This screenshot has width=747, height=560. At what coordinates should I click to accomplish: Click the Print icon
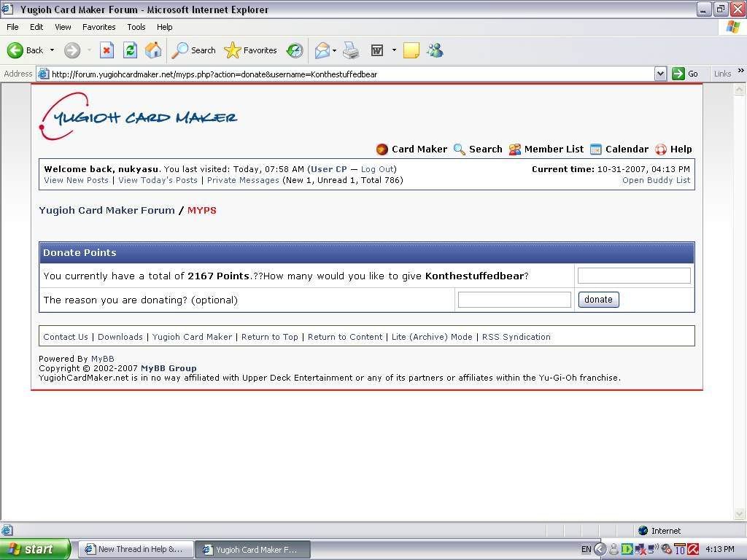(351, 50)
